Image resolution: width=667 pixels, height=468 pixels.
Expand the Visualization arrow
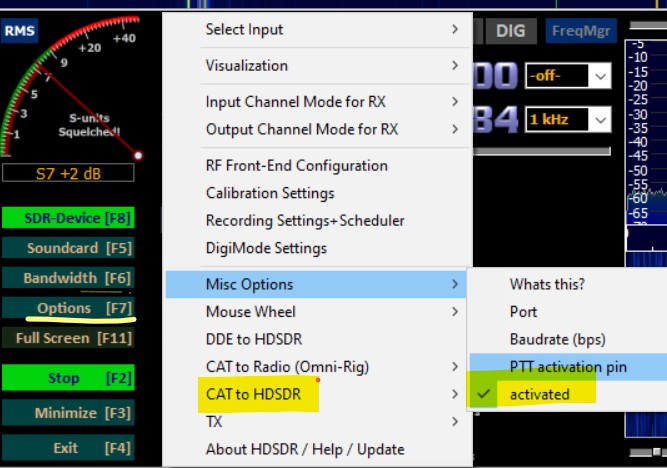pyautogui.click(x=455, y=66)
